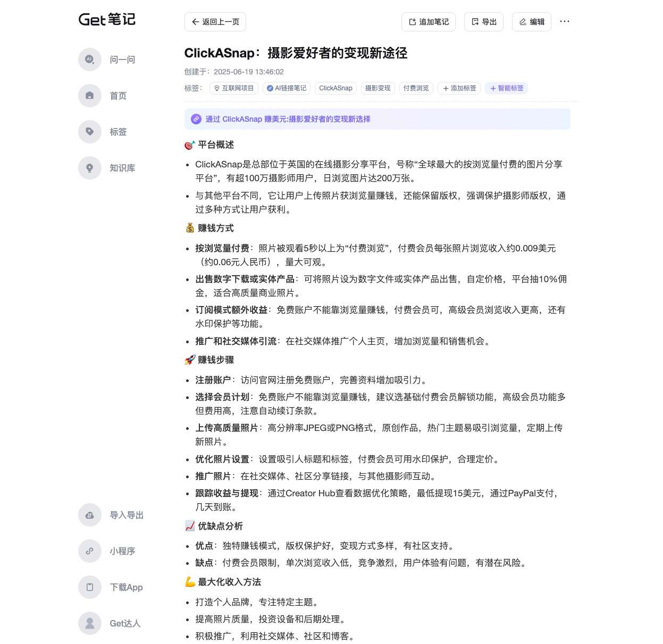663x644 pixels.
Task: Click the line 积极推广，利用社交媒体、社区和博客。
Action: (276, 636)
